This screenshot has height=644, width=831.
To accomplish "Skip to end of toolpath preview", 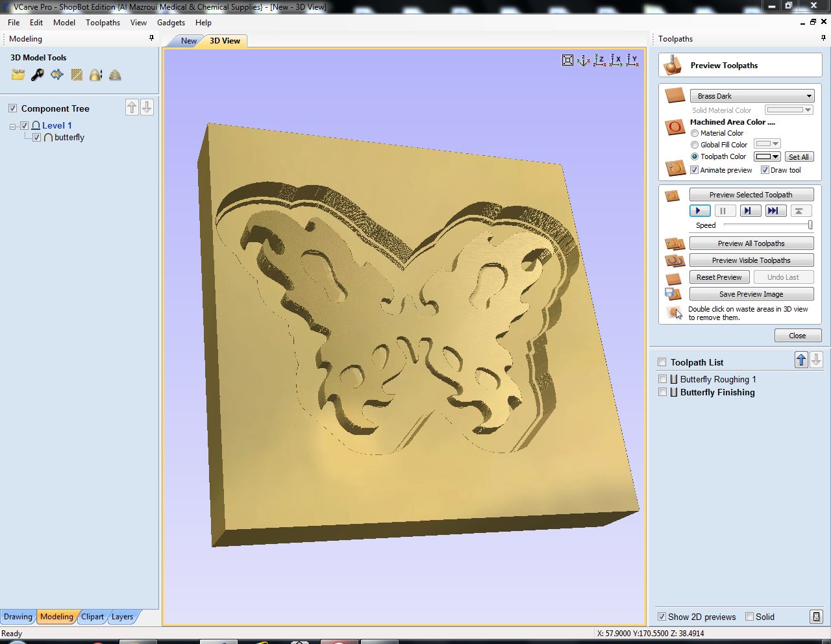I will pyautogui.click(x=776, y=210).
